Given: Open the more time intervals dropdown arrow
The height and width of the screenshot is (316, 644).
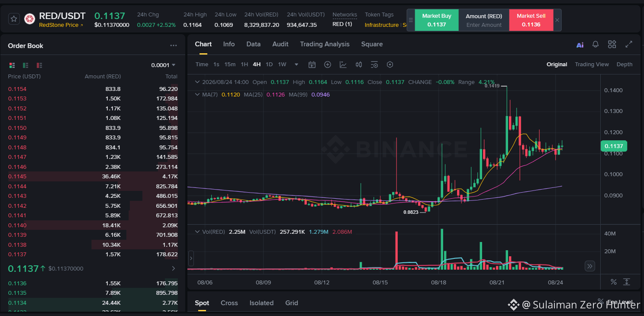Looking at the screenshot, I should point(296,64).
